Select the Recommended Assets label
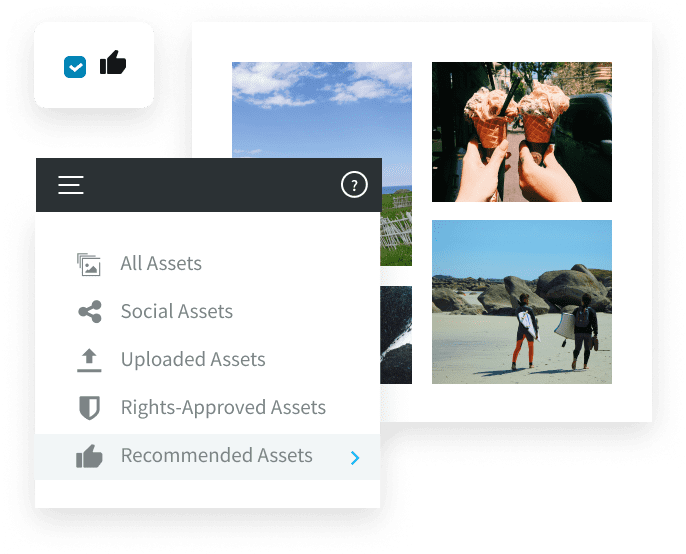 coord(217,456)
